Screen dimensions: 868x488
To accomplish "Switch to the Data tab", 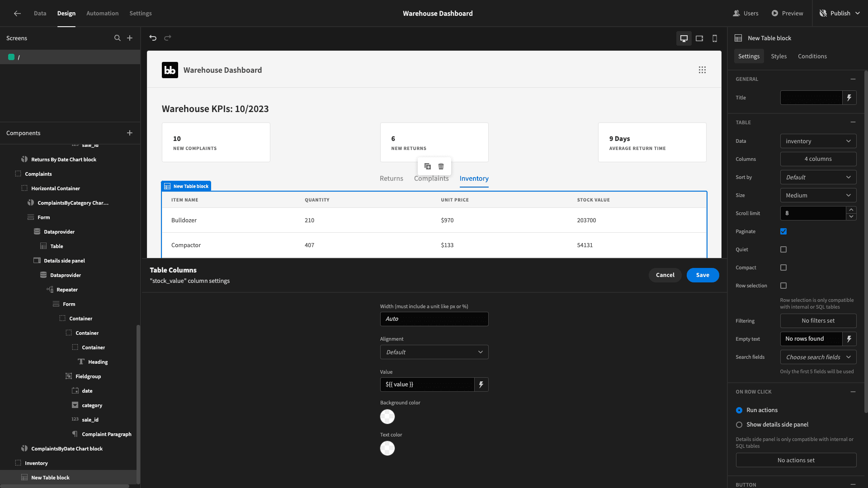I will point(40,14).
